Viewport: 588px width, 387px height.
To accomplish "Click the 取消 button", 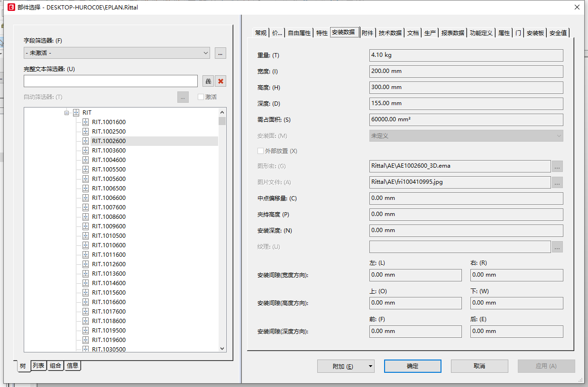I will pos(479,366).
